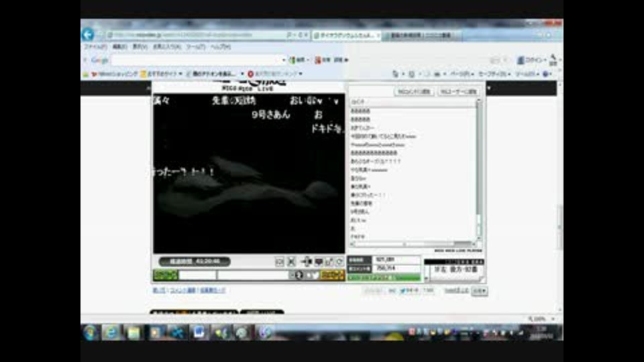
Task: Click the round 184 anonymity icon in the comment bar
Action: [x=299, y=275]
